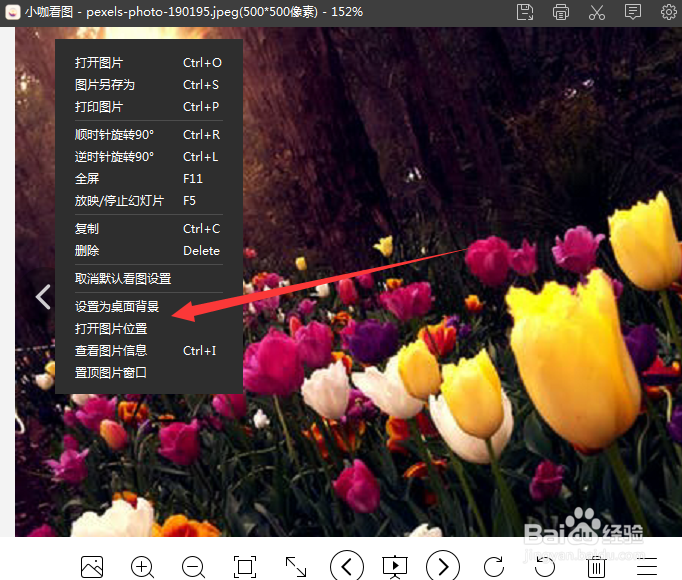
Task: Select 复制 in context menu
Action: pyautogui.click(x=148, y=229)
